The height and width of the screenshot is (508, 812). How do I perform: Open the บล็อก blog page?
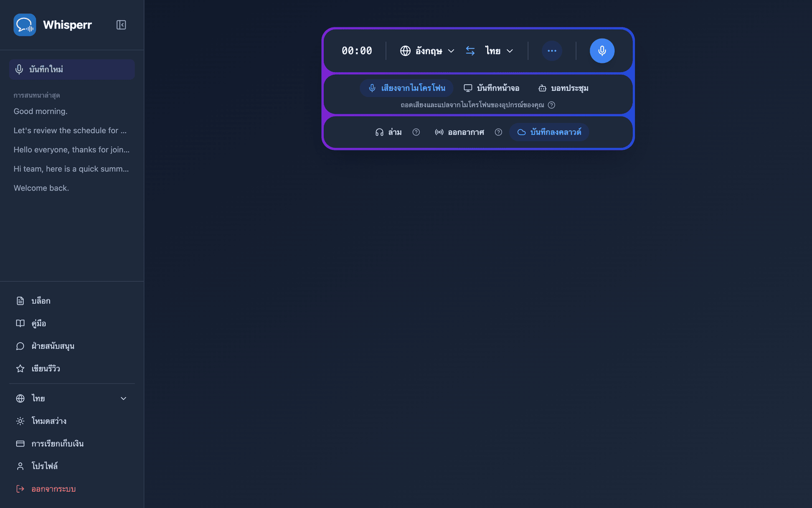click(72, 301)
